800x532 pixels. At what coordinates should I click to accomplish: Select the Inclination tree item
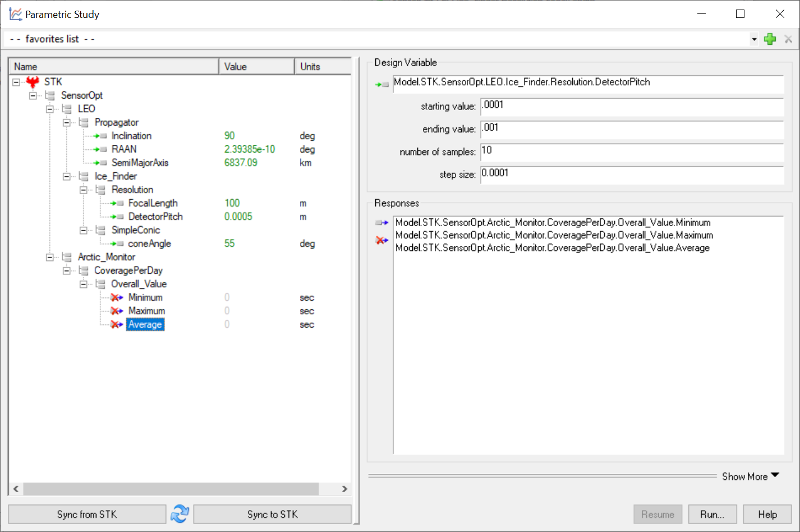131,136
